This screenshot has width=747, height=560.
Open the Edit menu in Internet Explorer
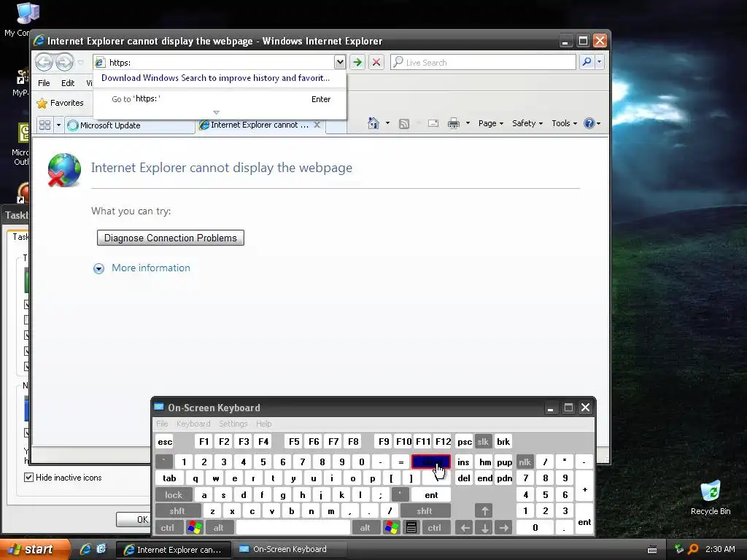click(68, 83)
